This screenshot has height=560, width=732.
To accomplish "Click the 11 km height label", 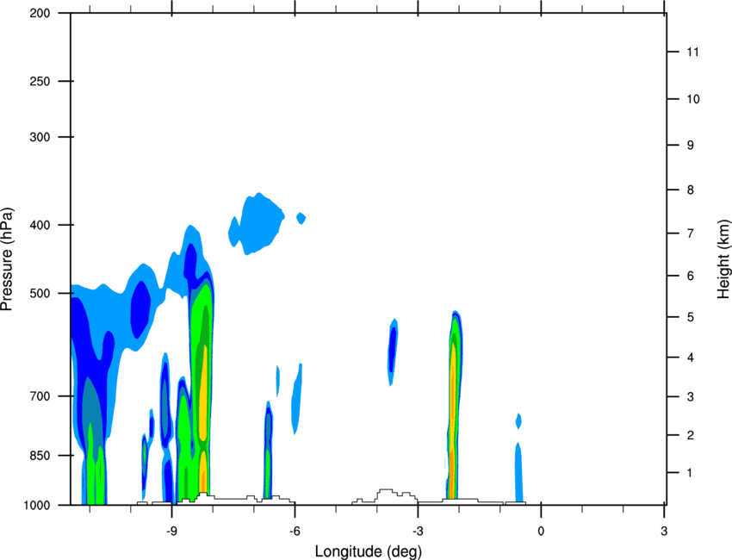I will pyautogui.click(x=692, y=52).
